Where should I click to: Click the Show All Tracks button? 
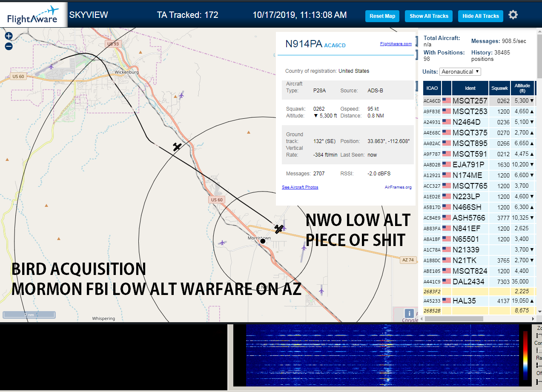coord(429,16)
